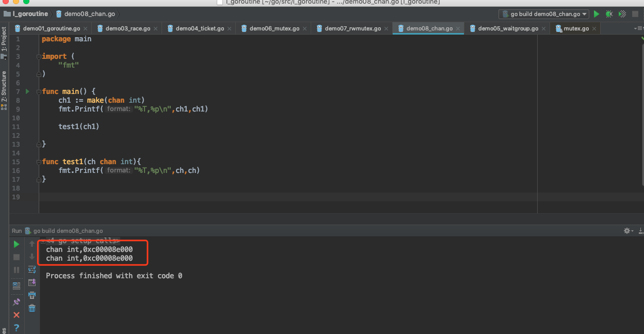Collapse the main function fold marker
This screenshot has width=644, height=334.
tap(39, 92)
